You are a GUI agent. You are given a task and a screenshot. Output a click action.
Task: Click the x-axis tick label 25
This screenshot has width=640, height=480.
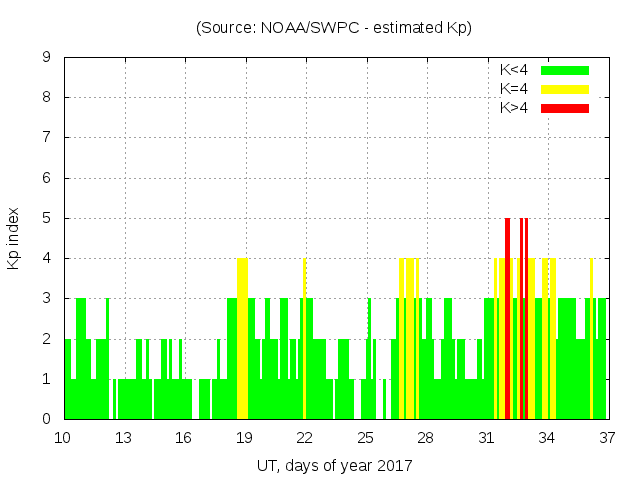365,438
